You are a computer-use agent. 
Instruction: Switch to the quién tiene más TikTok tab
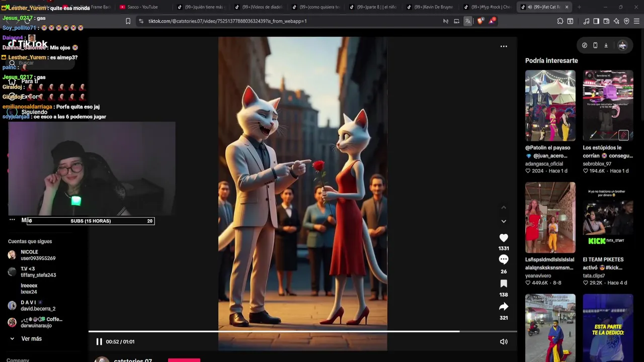pyautogui.click(x=201, y=7)
